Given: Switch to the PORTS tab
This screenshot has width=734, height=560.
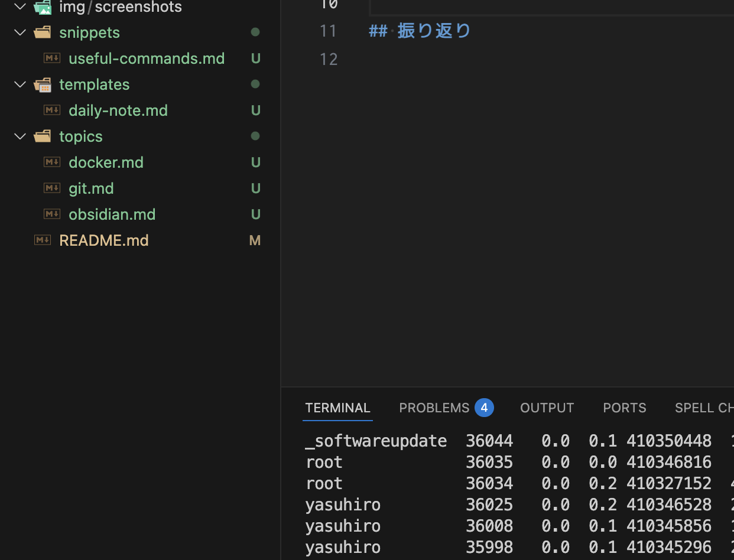Looking at the screenshot, I should pyautogui.click(x=624, y=408).
